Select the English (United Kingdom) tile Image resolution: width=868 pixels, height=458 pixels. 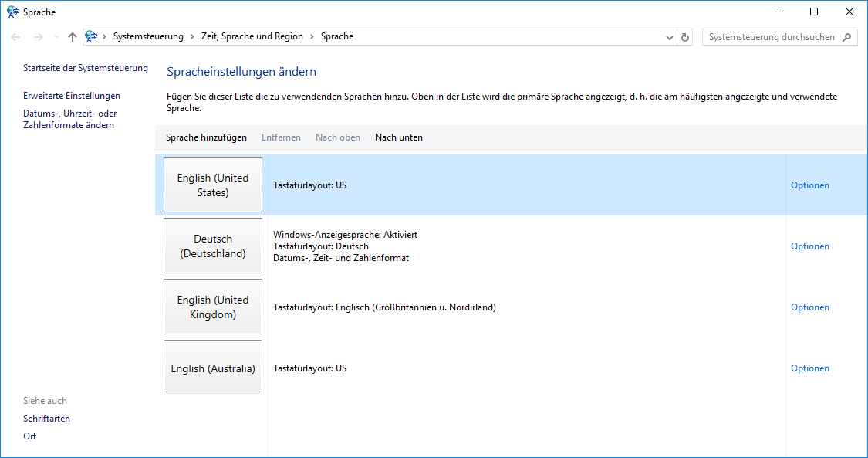tap(213, 307)
